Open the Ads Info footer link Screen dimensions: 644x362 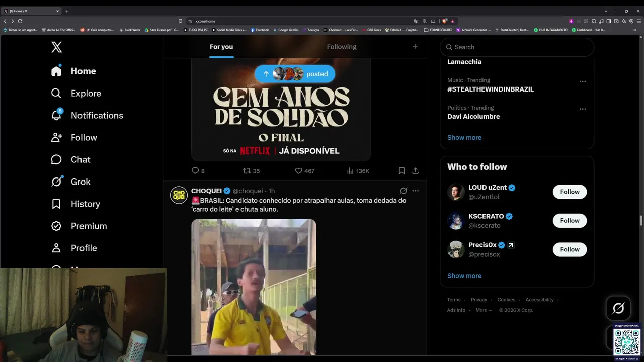tap(456, 310)
